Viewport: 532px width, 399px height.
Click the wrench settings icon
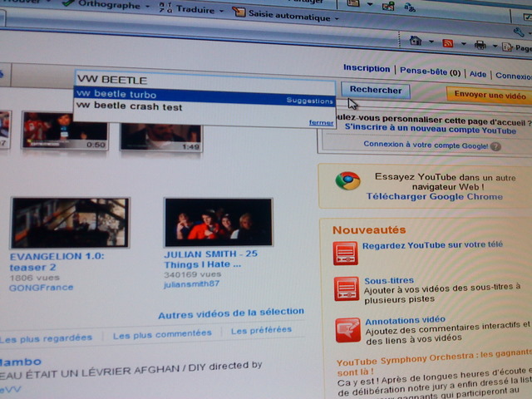point(519,32)
